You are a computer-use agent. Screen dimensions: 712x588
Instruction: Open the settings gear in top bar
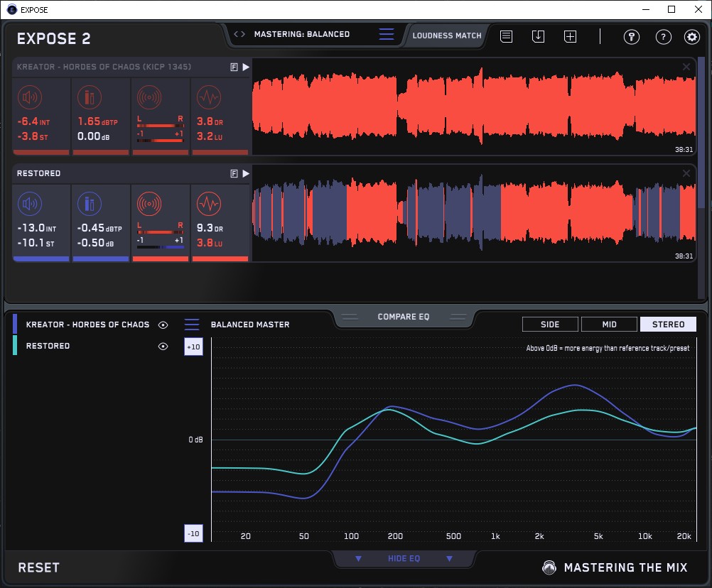point(691,37)
